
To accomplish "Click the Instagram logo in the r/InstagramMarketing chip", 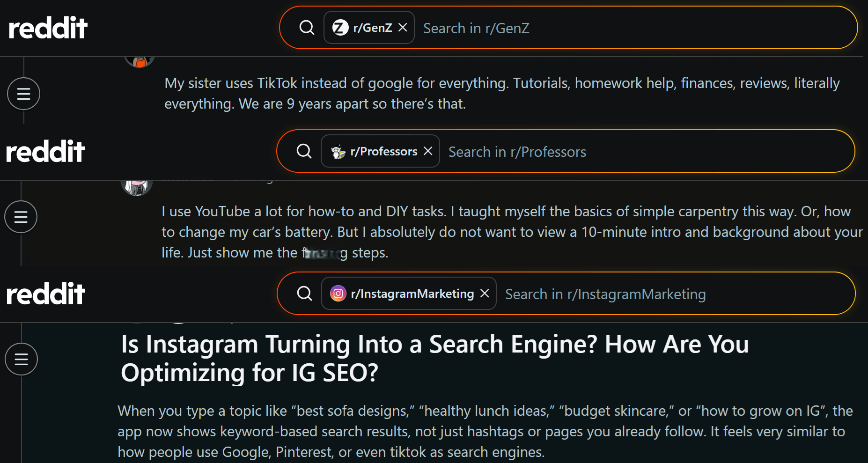I will (x=338, y=294).
